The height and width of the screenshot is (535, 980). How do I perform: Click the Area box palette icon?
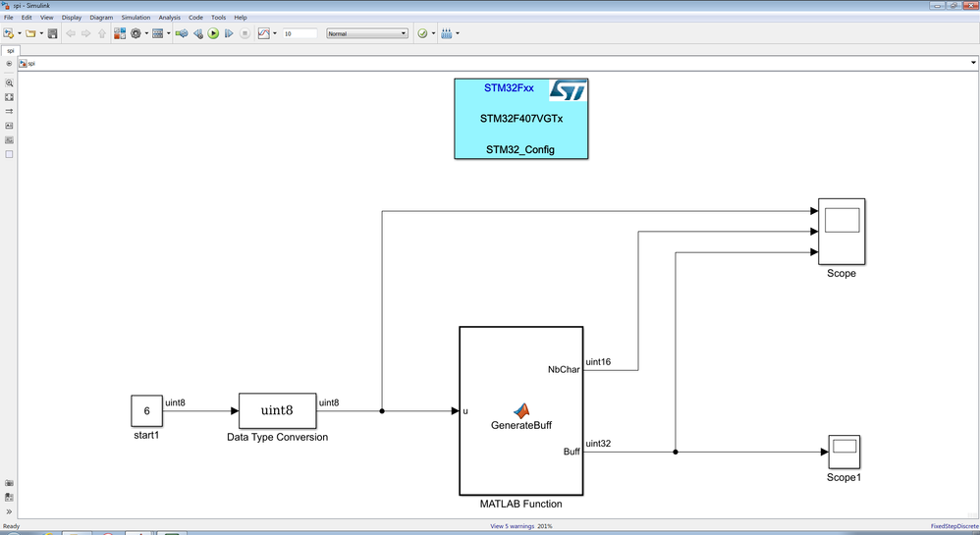coord(9,154)
